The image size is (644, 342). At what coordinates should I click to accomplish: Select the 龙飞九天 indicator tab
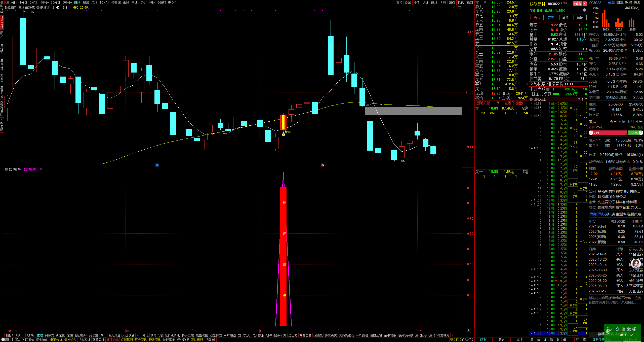coord(244,335)
